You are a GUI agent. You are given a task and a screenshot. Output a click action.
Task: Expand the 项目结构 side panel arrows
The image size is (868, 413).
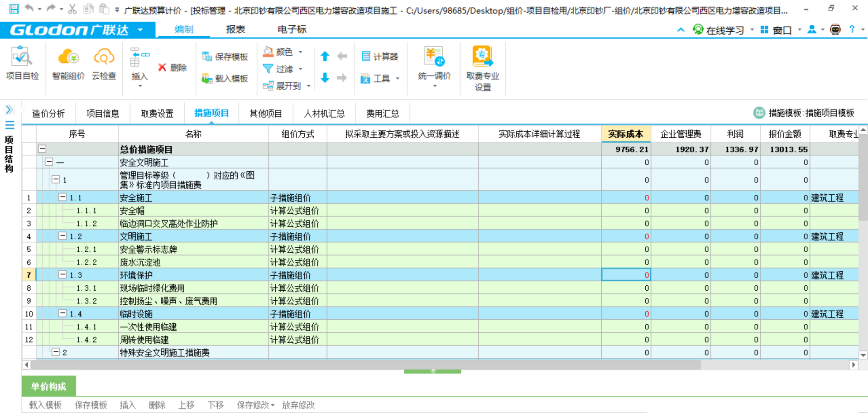(x=9, y=110)
